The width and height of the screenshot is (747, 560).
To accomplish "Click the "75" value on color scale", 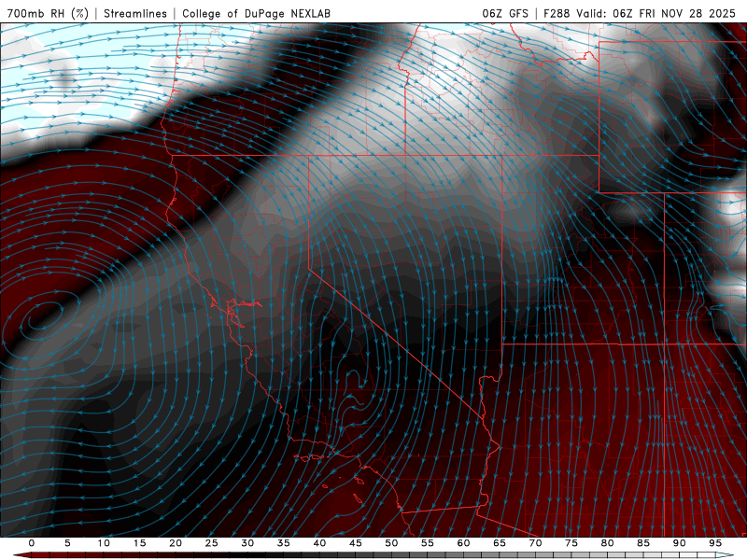I will click(x=571, y=543).
